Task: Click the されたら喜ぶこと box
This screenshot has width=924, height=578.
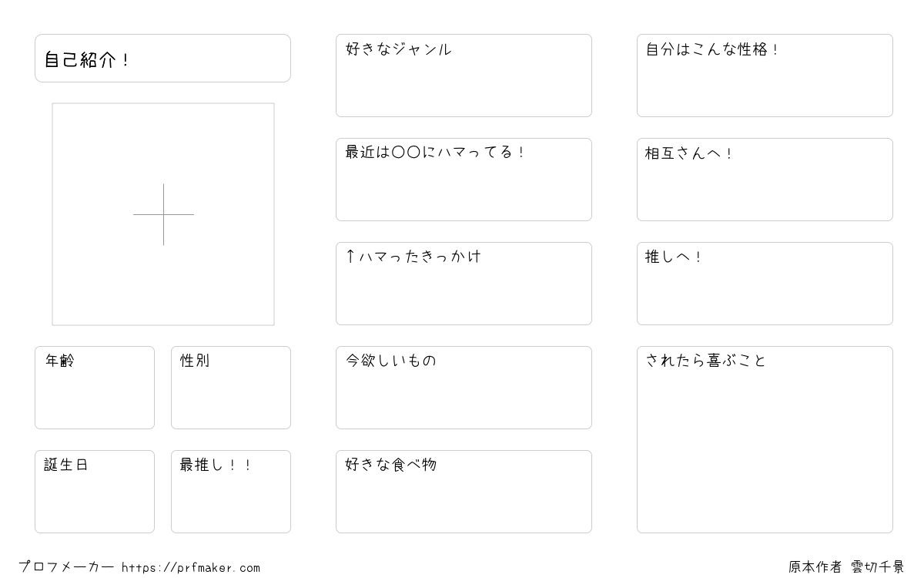Action: pyautogui.click(x=765, y=439)
